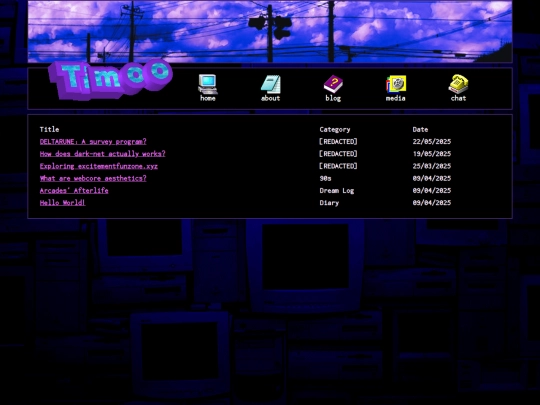The height and width of the screenshot is (405, 540).
Task: Open the home computer icon
Action: tap(208, 84)
